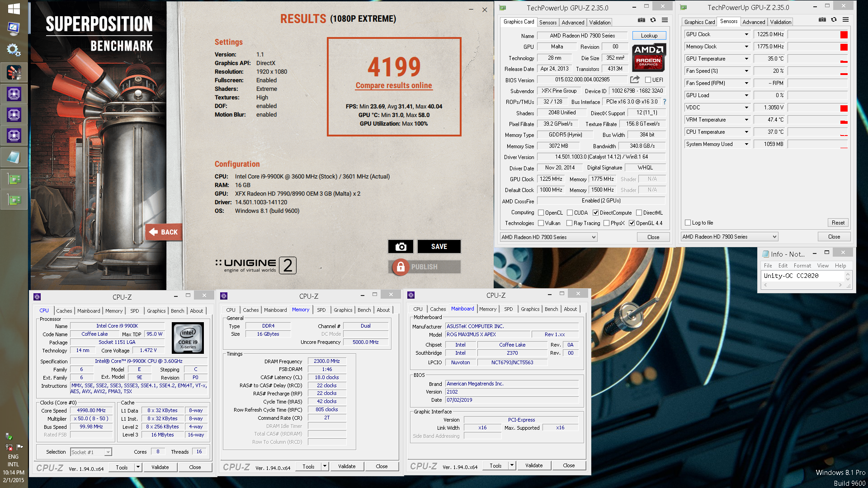
Task: Toggle the Ray Tracing checkbox
Action: coord(569,223)
